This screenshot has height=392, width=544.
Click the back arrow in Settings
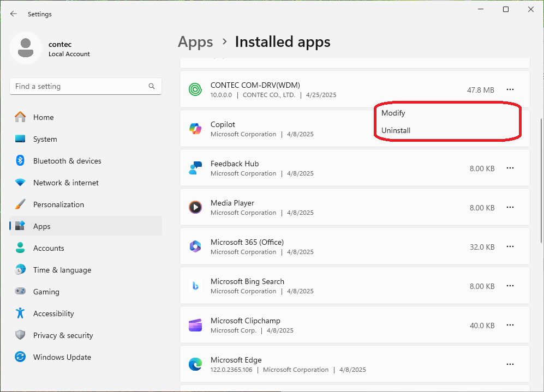(14, 14)
